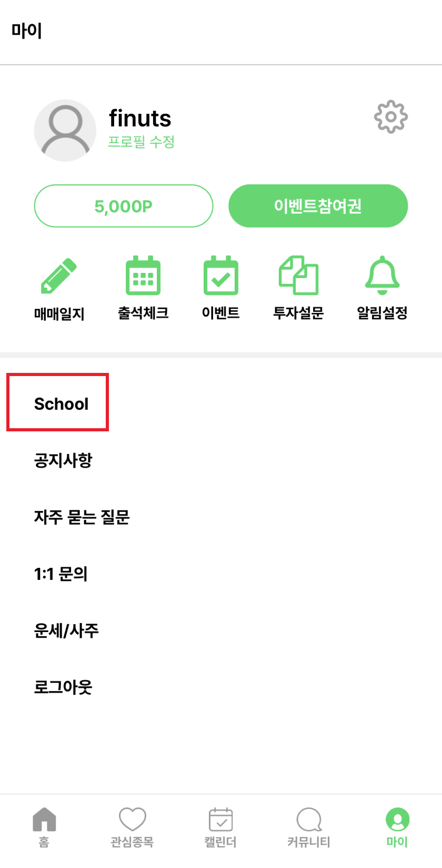Open the 이벤트 checkmark calendar icon
Image resolution: width=442 pixels, height=868 pixels.
(x=221, y=275)
